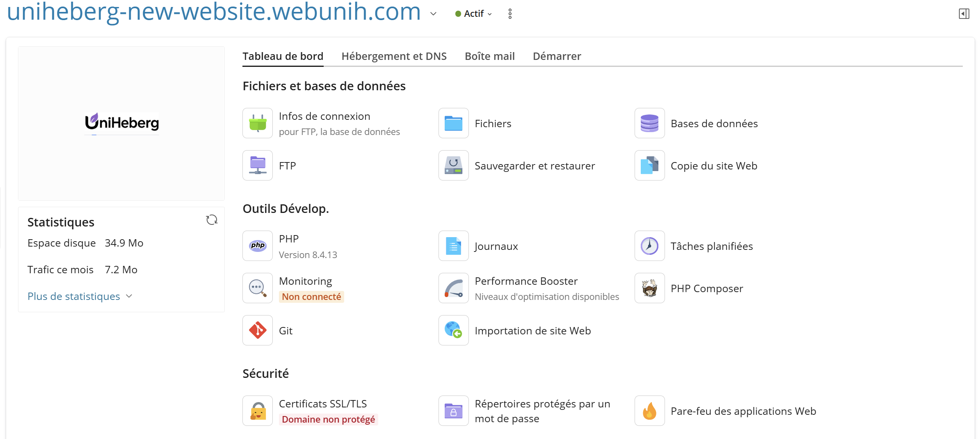Open the Infos de connexion link
980x439 pixels.
324,116
